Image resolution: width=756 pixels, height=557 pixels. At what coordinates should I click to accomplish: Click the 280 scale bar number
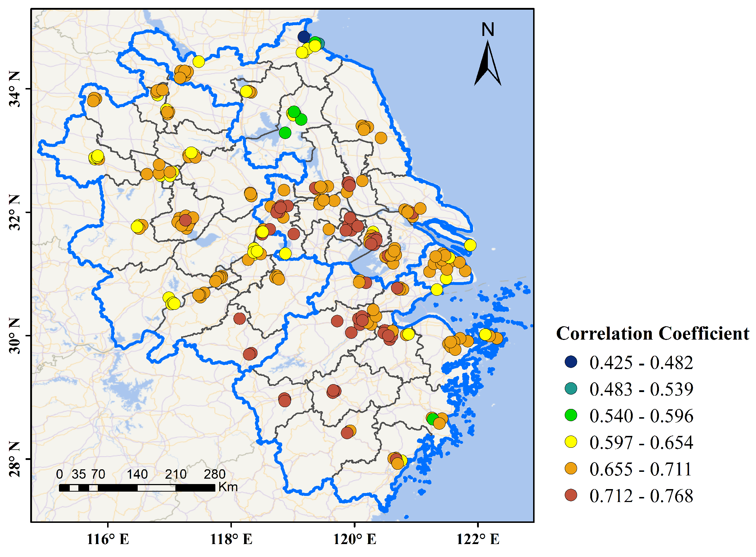[214, 474]
